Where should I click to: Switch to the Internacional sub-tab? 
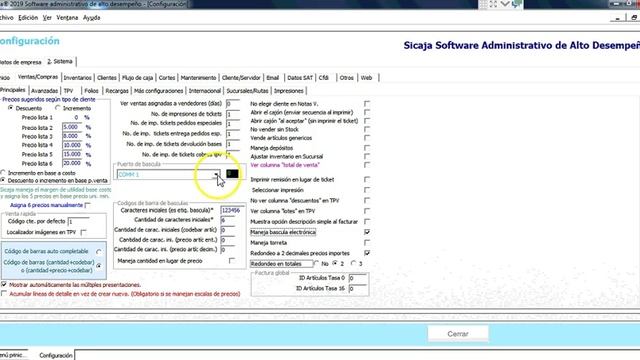tap(204, 91)
